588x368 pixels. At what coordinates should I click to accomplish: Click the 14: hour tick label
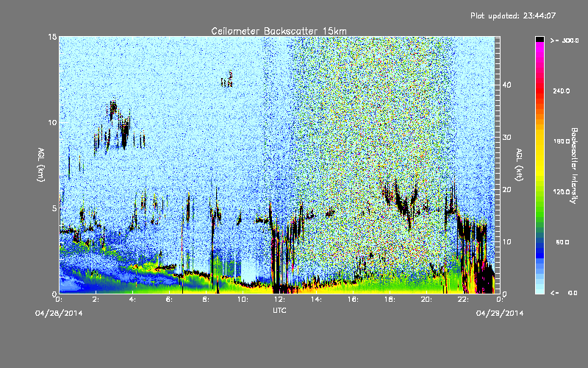[x=316, y=300]
